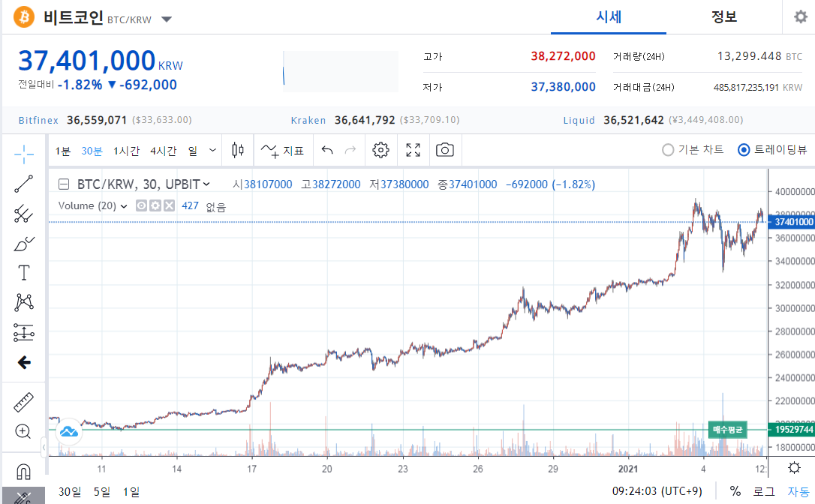The height and width of the screenshot is (504, 815).
Task: Select the 일 daily interval
Action: pyautogui.click(x=193, y=151)
